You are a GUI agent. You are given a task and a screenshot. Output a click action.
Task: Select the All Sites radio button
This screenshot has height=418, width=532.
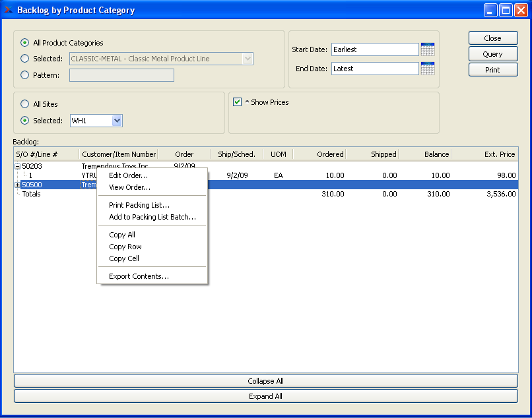pos(25,104)
